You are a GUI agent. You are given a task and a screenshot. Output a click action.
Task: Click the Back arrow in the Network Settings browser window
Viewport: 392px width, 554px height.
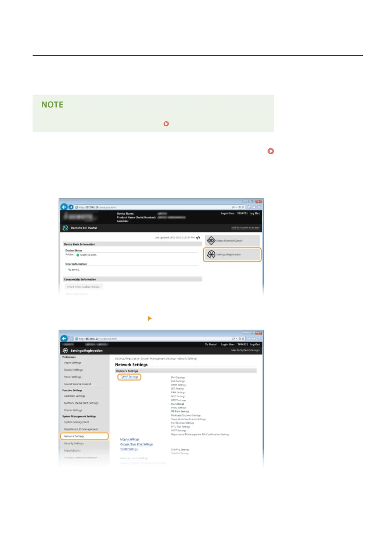(64, 339)
